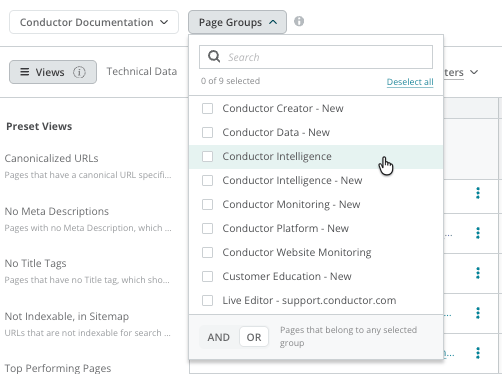This screenshot has width=502, height=374.
Task: Check the Conductor Creator - New checkbox
Action: pyautogui.click(x=207, y=108)
